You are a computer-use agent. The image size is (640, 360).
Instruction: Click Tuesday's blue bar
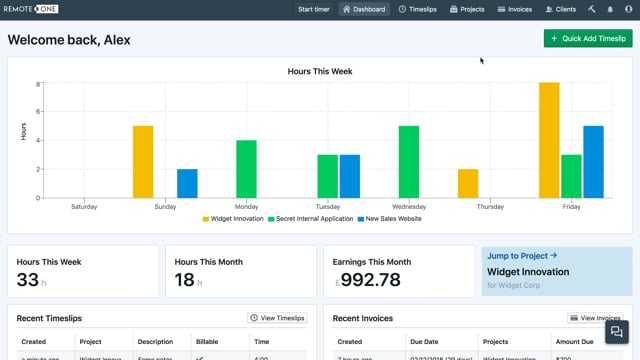[350, 176]
